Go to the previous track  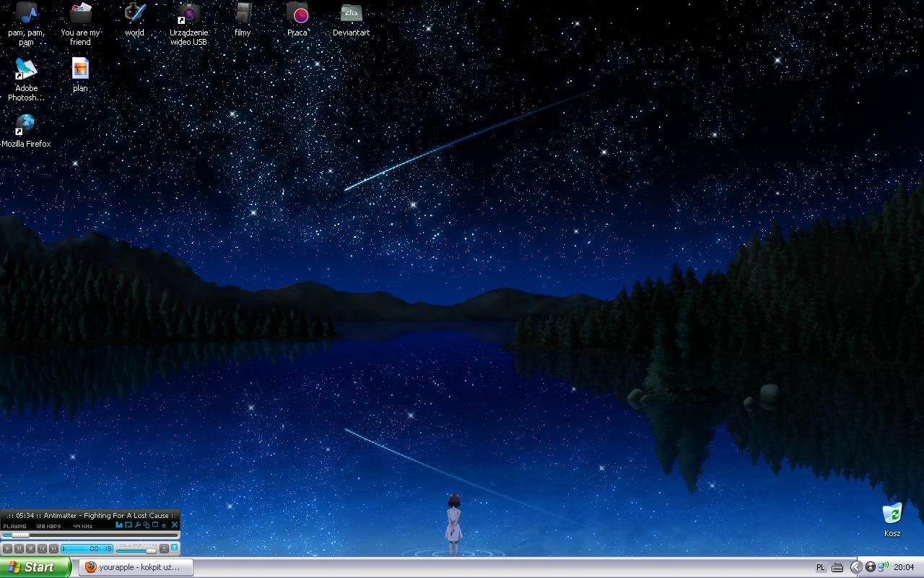(x=42, y=549)
